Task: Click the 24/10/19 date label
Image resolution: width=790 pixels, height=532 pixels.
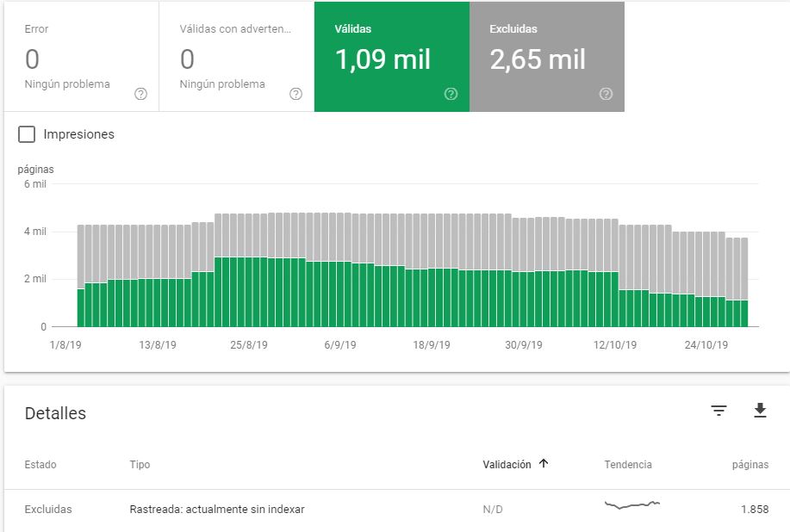Action: (706, 345)
